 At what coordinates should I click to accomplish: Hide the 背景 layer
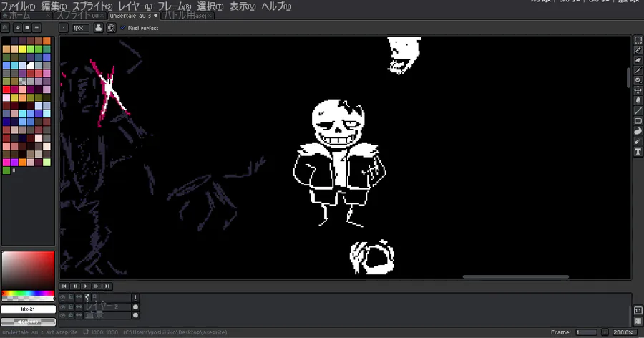point(62,315)
